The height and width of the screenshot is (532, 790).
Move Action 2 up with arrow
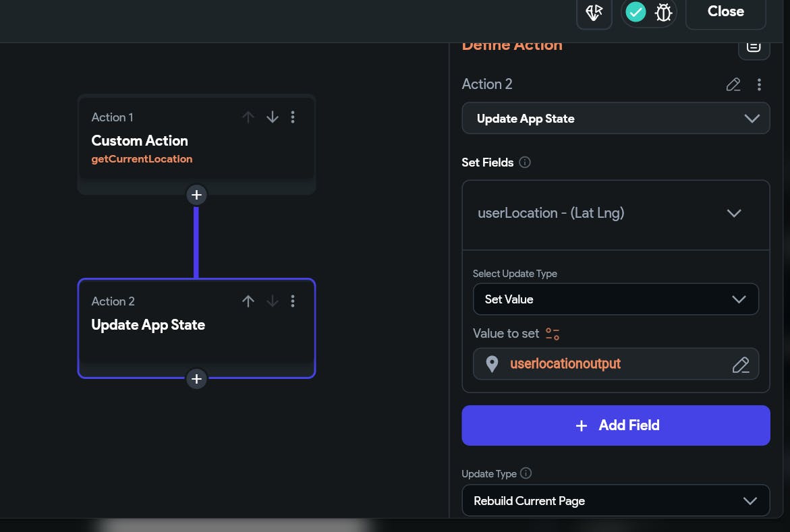[248, 301]
